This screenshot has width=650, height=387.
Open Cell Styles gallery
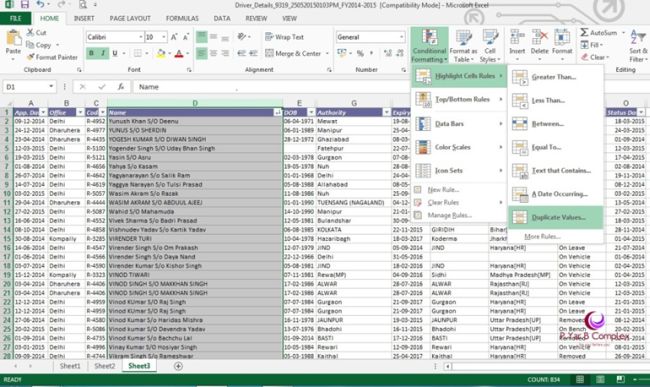pos(490,46)
